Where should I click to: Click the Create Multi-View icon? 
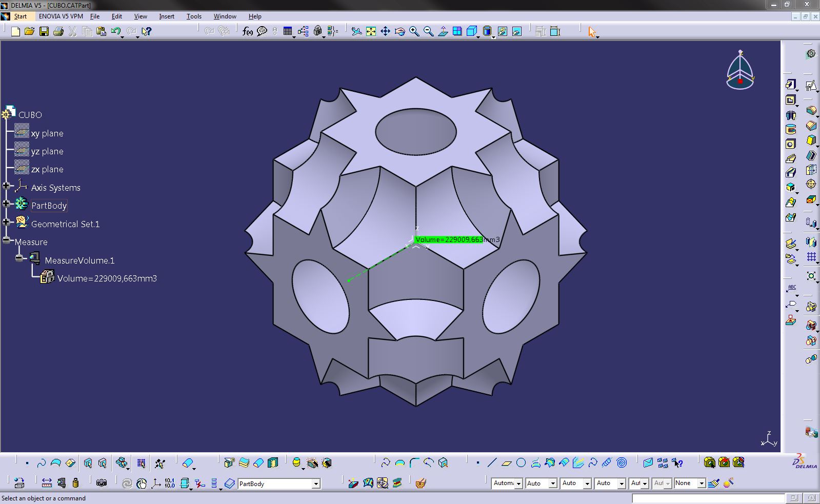(457, 31)
